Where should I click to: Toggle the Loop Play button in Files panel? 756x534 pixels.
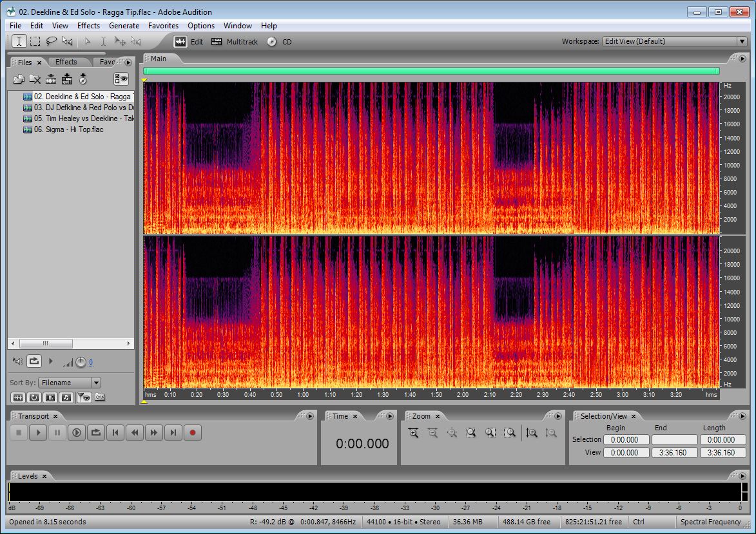click(34, 361)
